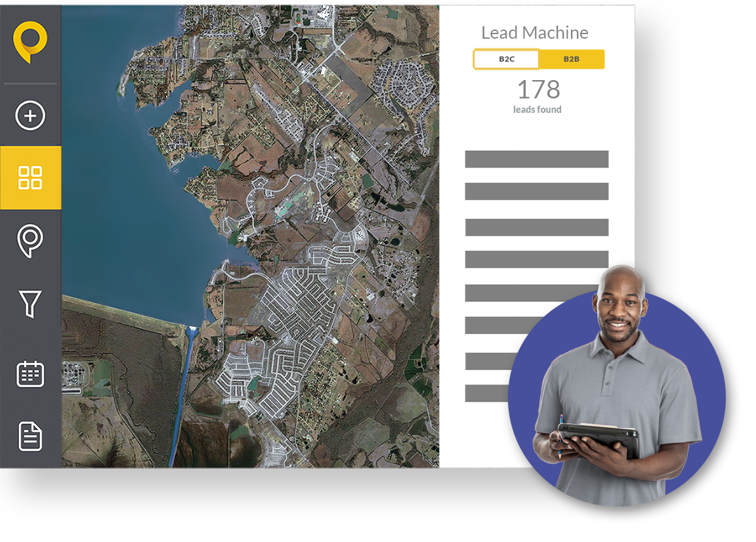The width and height of the screenshot is (756, 542).
Task: Click the satellite map view
Action: pos(250,236)
